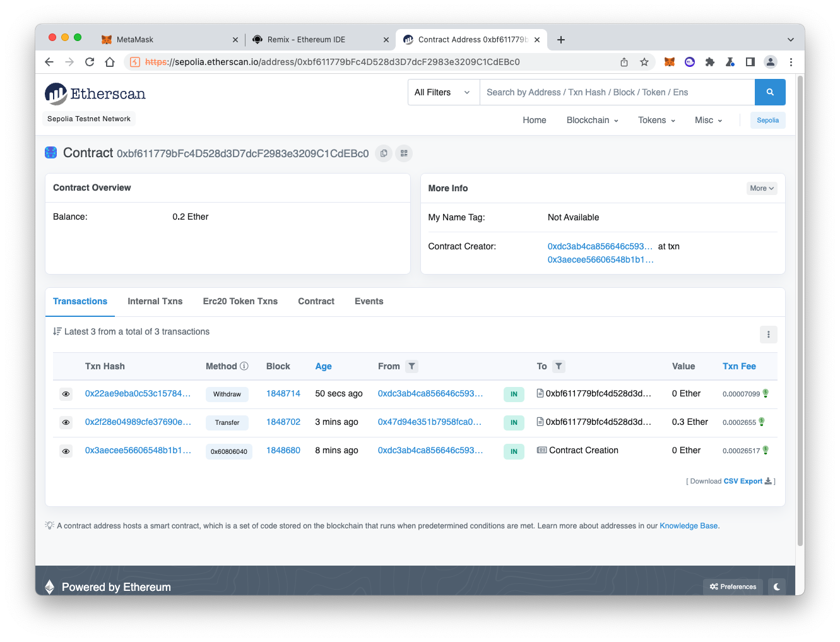Open a new browser tab

pos(561,40)
